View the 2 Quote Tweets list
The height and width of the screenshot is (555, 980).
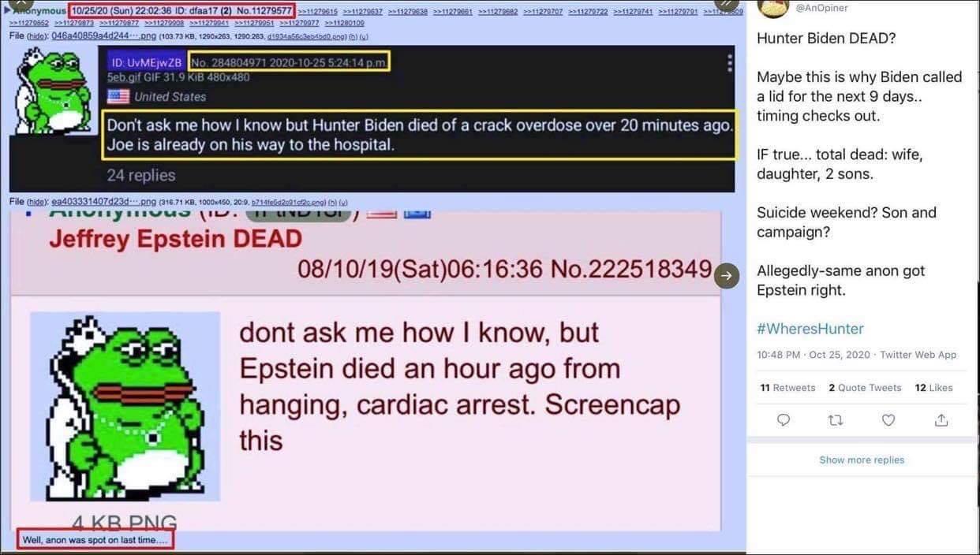pyautogui.click(x=865, y=387)
